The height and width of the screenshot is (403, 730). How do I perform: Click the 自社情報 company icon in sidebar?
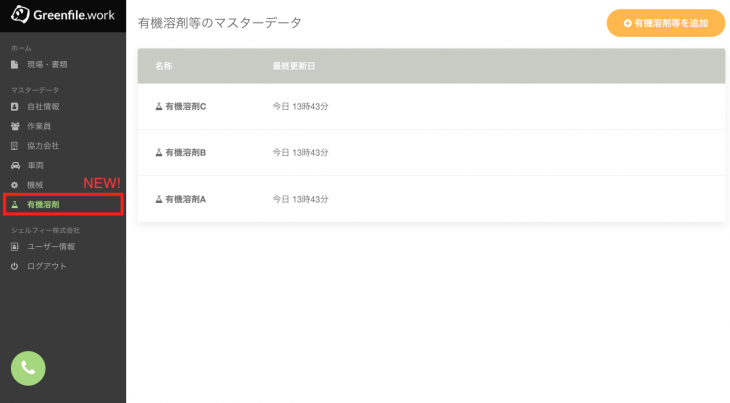(x=14, y=107)
